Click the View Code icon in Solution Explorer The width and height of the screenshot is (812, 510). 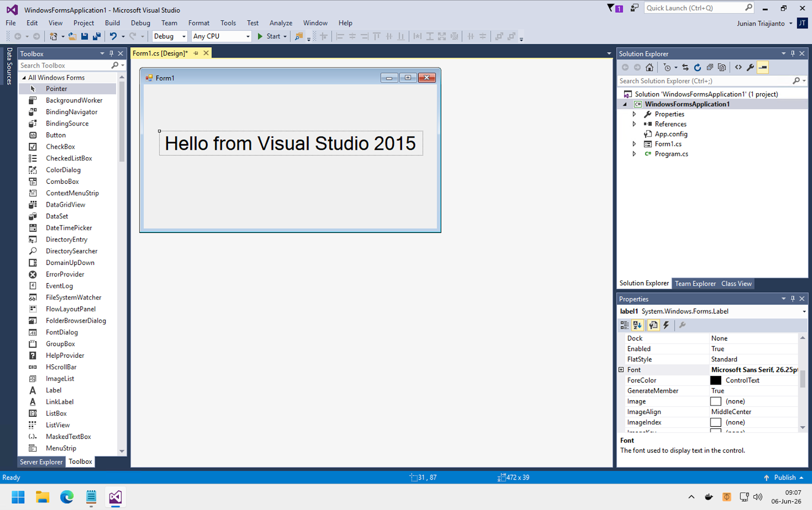point(738,67)
